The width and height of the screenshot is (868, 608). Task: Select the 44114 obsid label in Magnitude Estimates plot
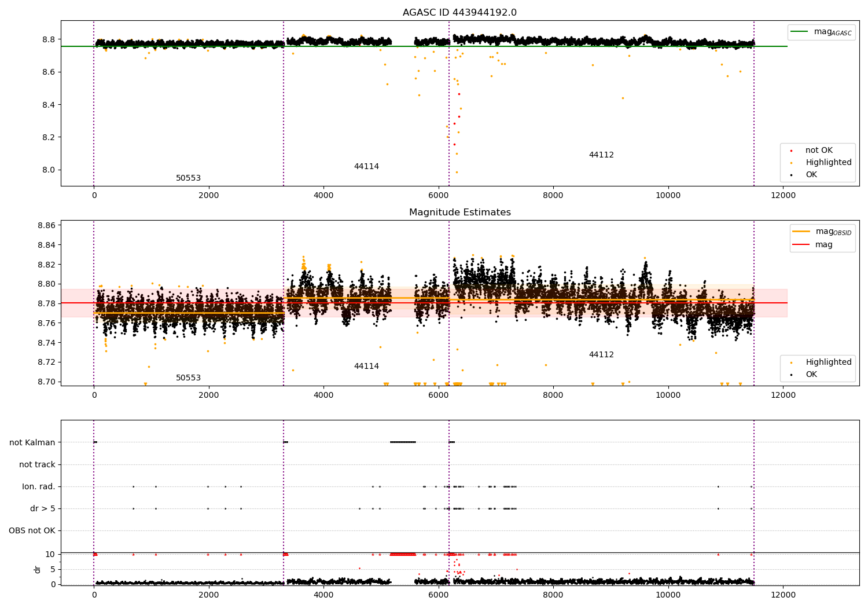pyautogui.click(x=366, y=367)
